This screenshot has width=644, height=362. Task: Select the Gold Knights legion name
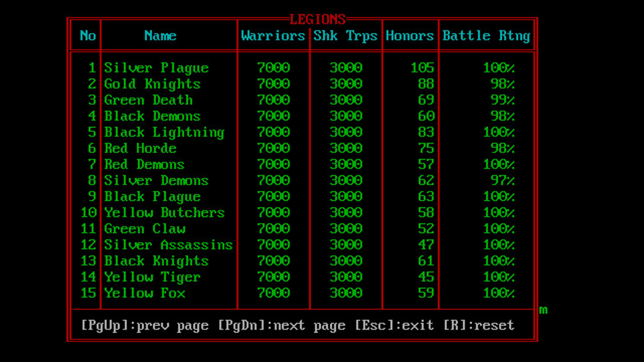click(152, 84)
